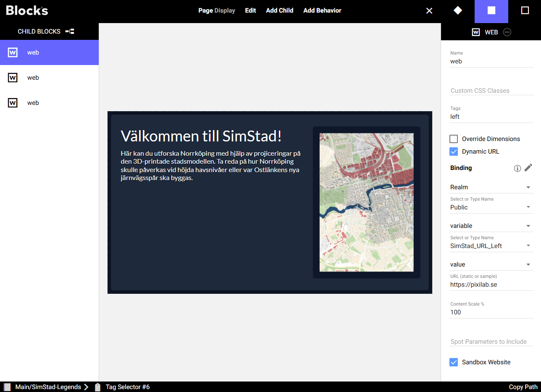
Task: Click the Norrköping map thumbnail in the preview
Action: 367,202
